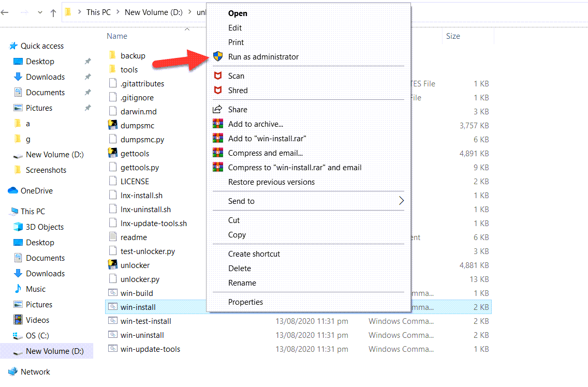Expand the Send to submenu arrow

(x=401, y=201)
